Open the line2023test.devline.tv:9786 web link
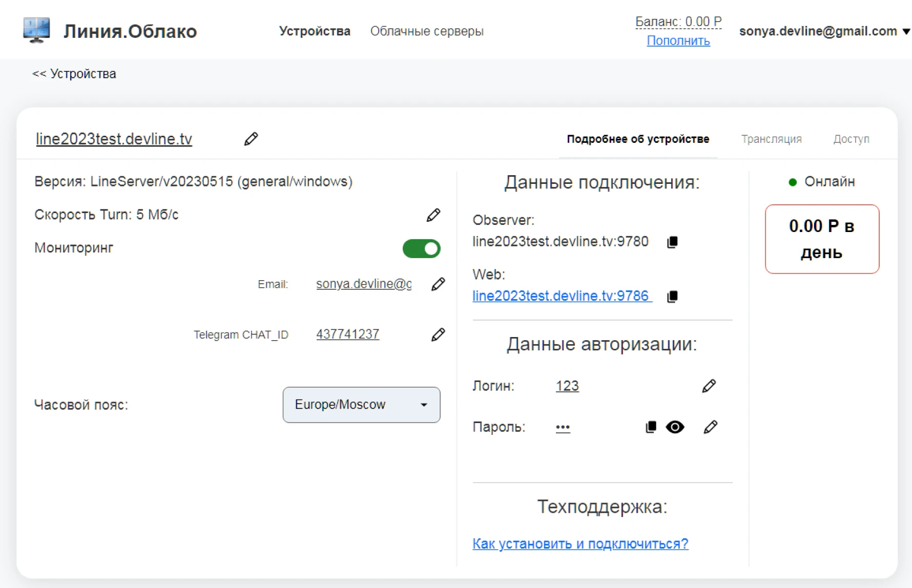This screenshot has height=588, width=912. coord(562,296)
